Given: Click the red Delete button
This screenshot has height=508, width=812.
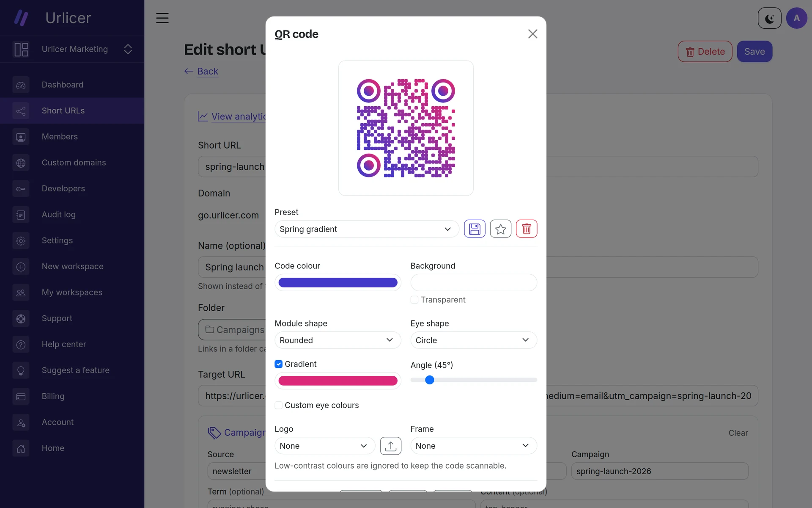Looking at the screenshot, I should 705,52.
